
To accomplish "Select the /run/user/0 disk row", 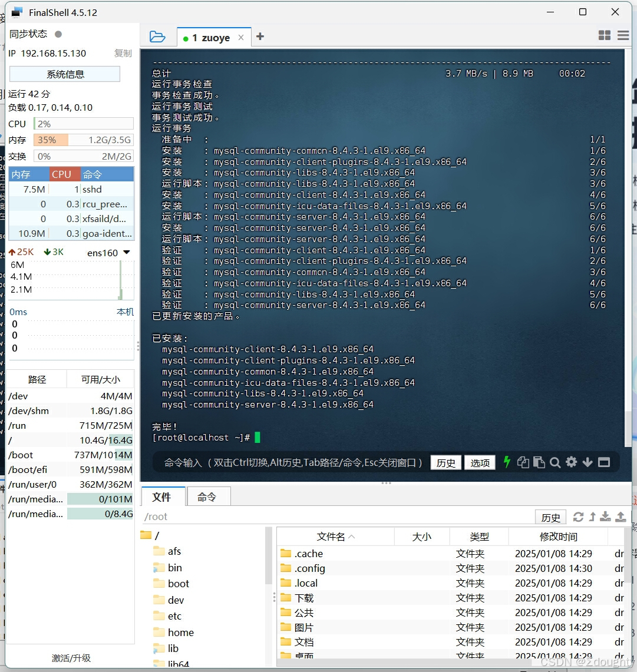I will click(70, 485).
